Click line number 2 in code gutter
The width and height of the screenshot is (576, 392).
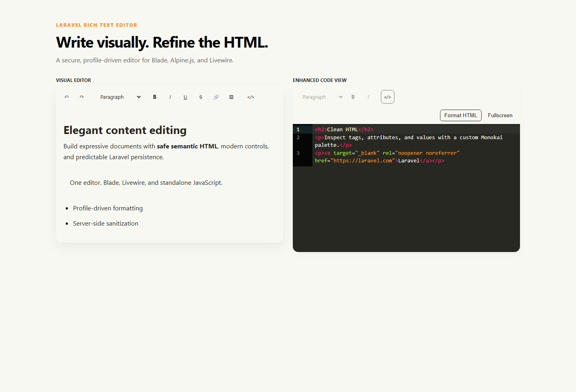pos(298,138)
